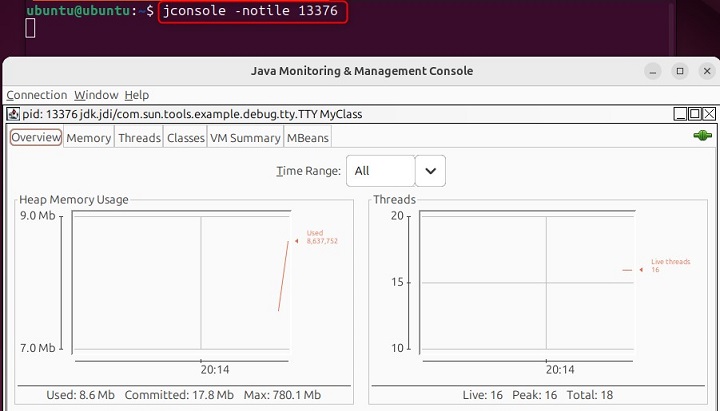Click the 'Total: 18' threads value
Image resolution: width=720 pixels, height=411 pixels.
tap(590, 395)
